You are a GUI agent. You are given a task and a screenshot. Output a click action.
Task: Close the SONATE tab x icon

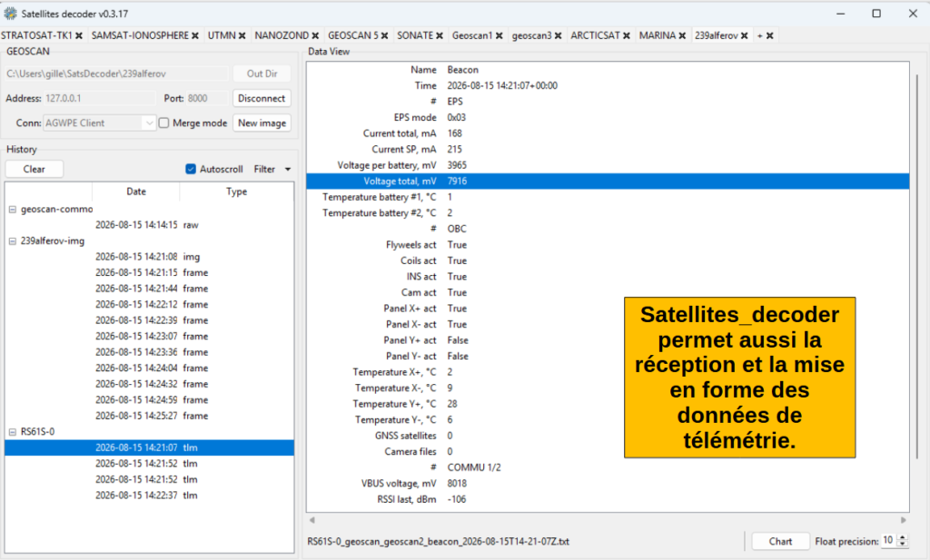(440, 35)
